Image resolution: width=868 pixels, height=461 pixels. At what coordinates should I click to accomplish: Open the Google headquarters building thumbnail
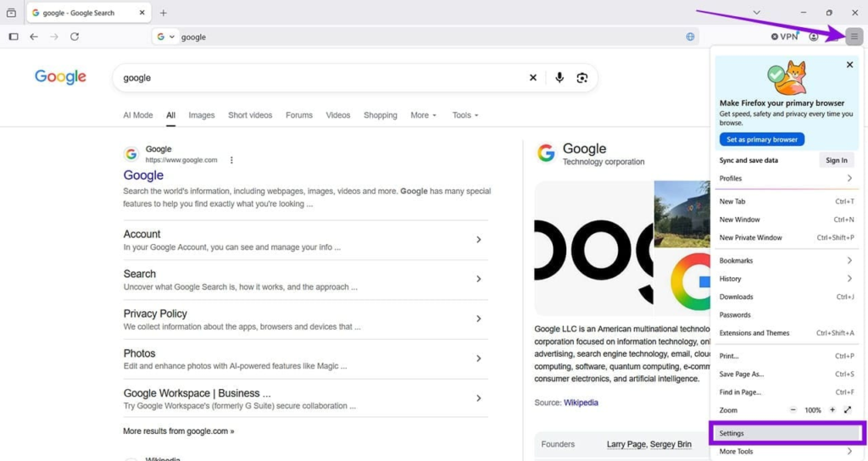tap(682, 214)
